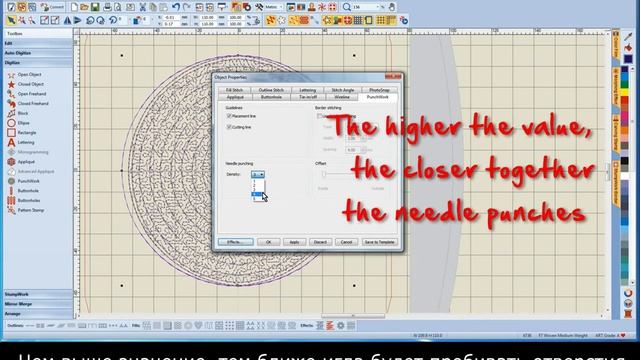Toggle the Placement line checkbox
This screenshot has height=360, width=640.
tap(229, 116)
